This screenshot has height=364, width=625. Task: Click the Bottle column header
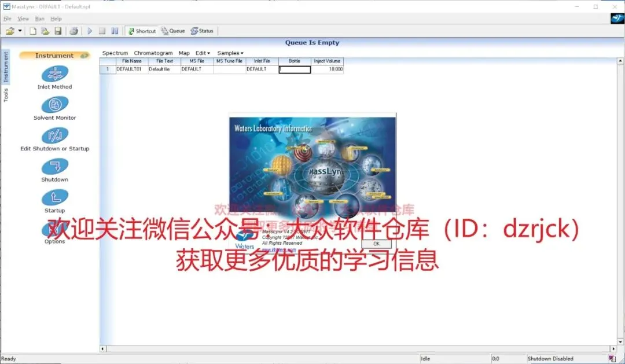point(295,61)
